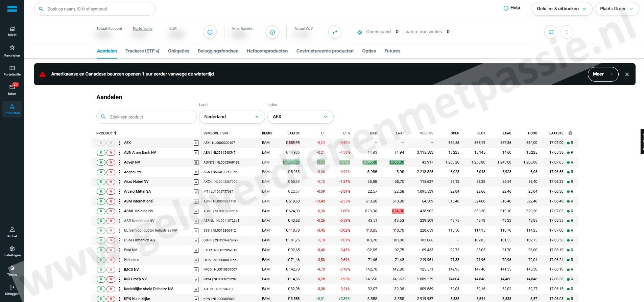Image resolution: width=644 pixels, height=302 pixels.
Task: Expand the Land dropdown showing Nederland
Action: 232,117
